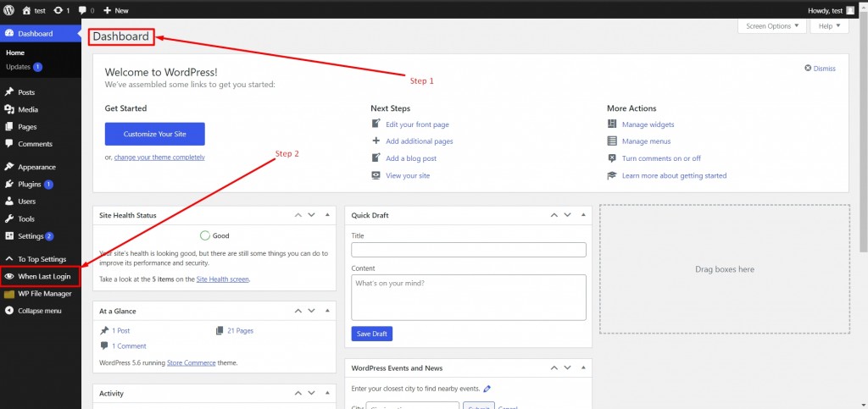Toggle the Site Health Status panel triangle
The width and height of the screenshot is (868, 409).
(327, 215)
